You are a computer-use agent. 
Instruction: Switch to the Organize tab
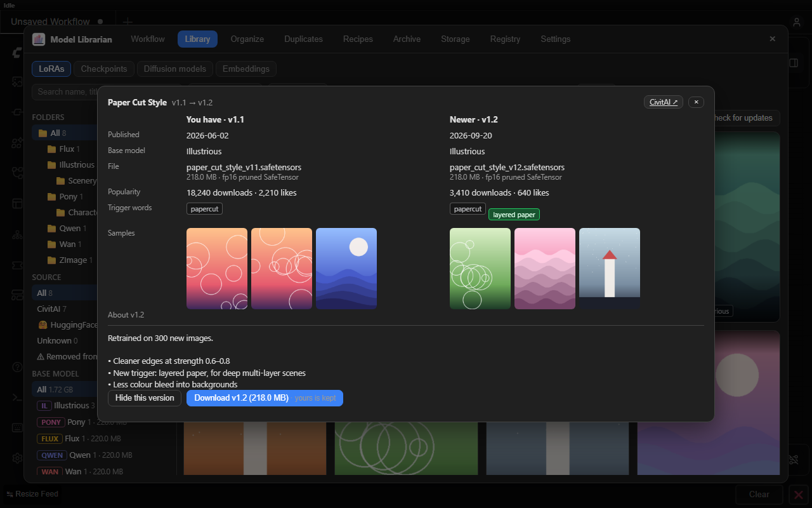(x=247, y=39)
